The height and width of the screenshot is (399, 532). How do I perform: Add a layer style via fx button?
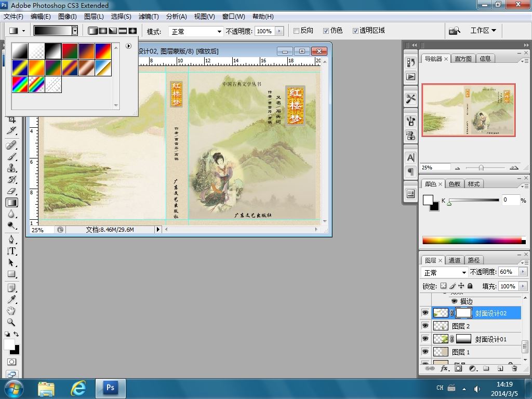coord(445,368)
